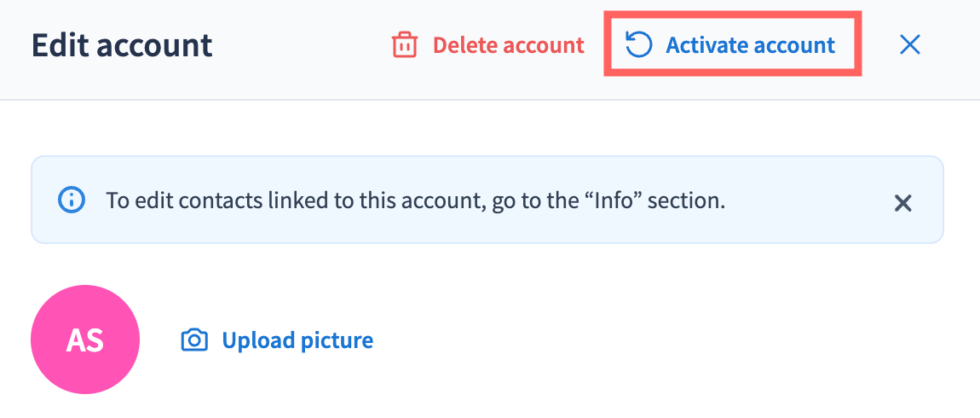Click the info circle icon in banner
980x418 pixels.
[x=72, y=200]
